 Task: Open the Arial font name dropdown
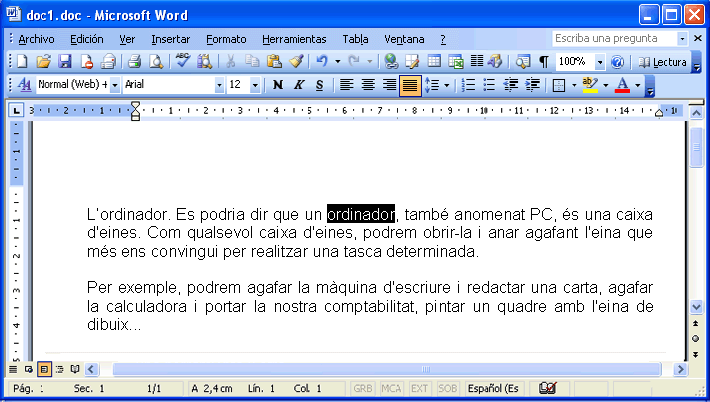coord(219,85)
